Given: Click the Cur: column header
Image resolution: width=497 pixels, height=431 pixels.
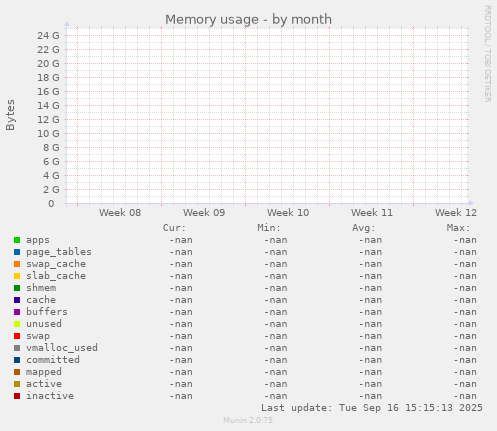Looking at the screenshot, I should 174,228.
